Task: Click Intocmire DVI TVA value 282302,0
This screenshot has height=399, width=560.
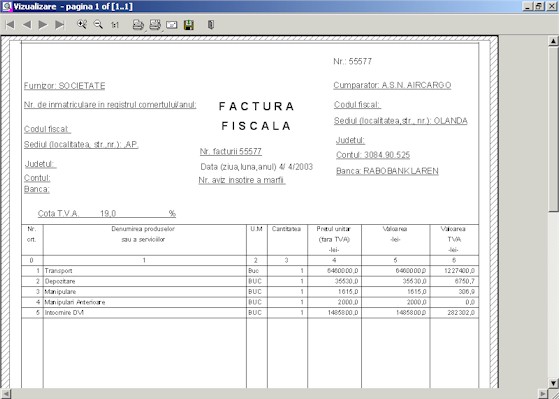Action: coord(461,313)
